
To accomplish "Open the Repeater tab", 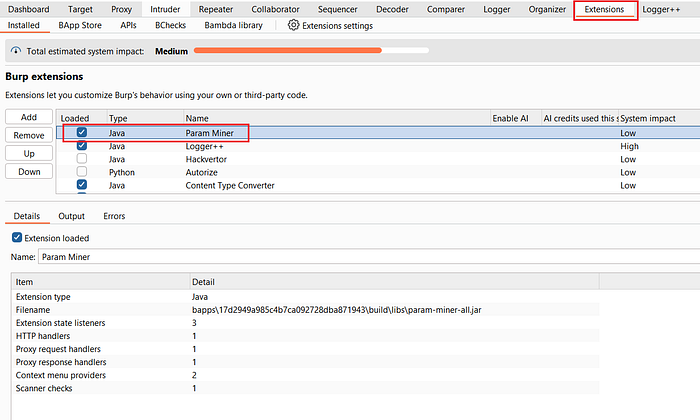I will 216,9.
